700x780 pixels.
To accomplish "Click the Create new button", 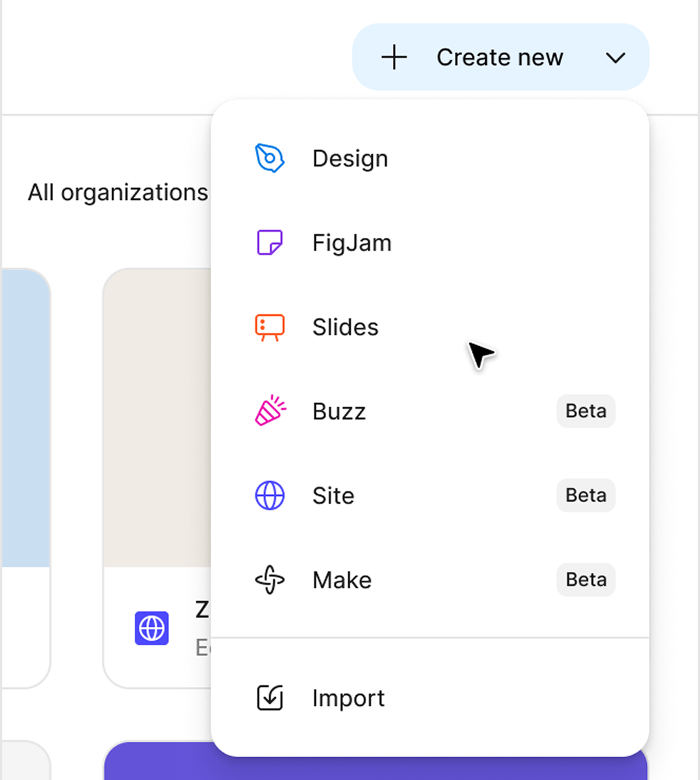I will coord(500,57).
